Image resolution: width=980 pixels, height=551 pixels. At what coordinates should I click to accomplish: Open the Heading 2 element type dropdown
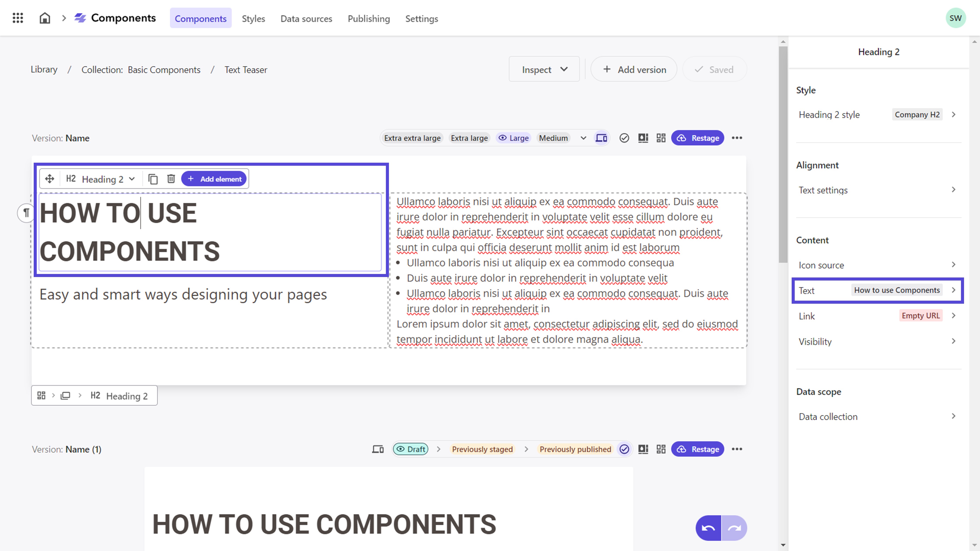(132, 179)
